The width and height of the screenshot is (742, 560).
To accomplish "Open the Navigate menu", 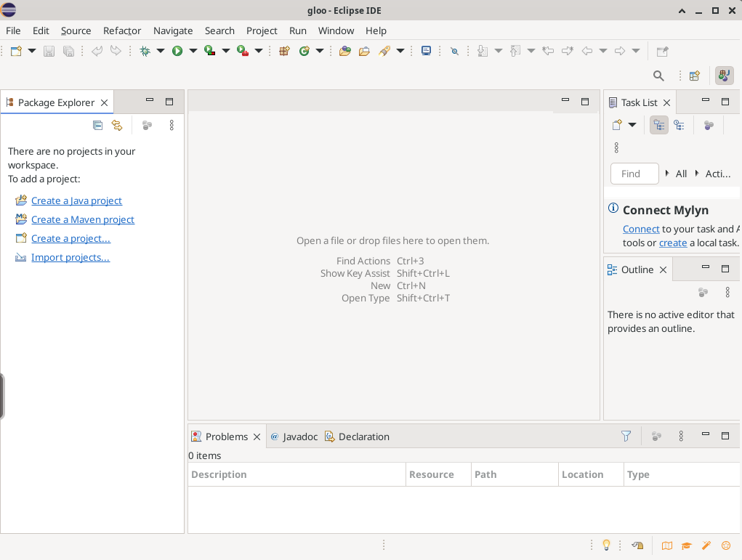I will pyautogui.click(x=173, y=31).
